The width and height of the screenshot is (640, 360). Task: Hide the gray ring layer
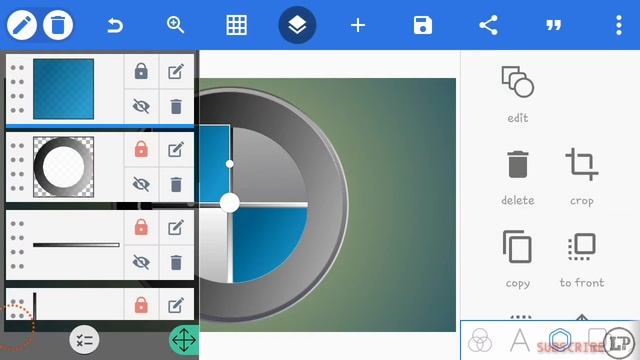(x=141, y=184)
